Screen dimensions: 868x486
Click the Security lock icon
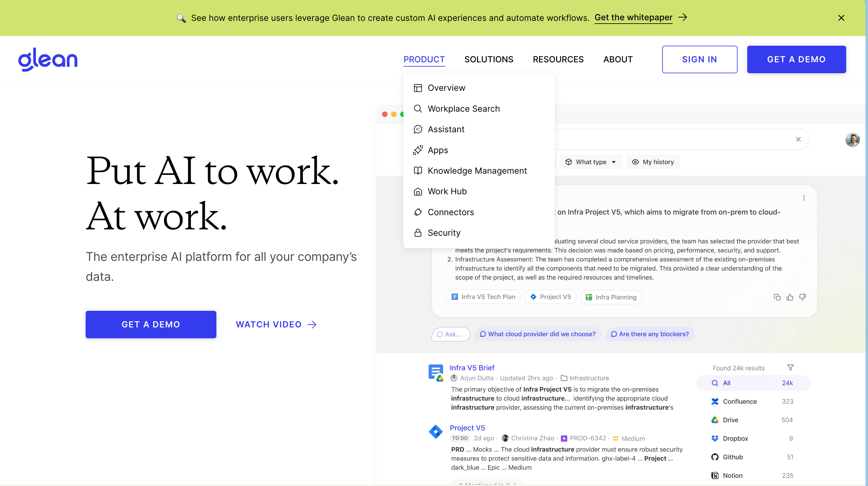(418, 233)
